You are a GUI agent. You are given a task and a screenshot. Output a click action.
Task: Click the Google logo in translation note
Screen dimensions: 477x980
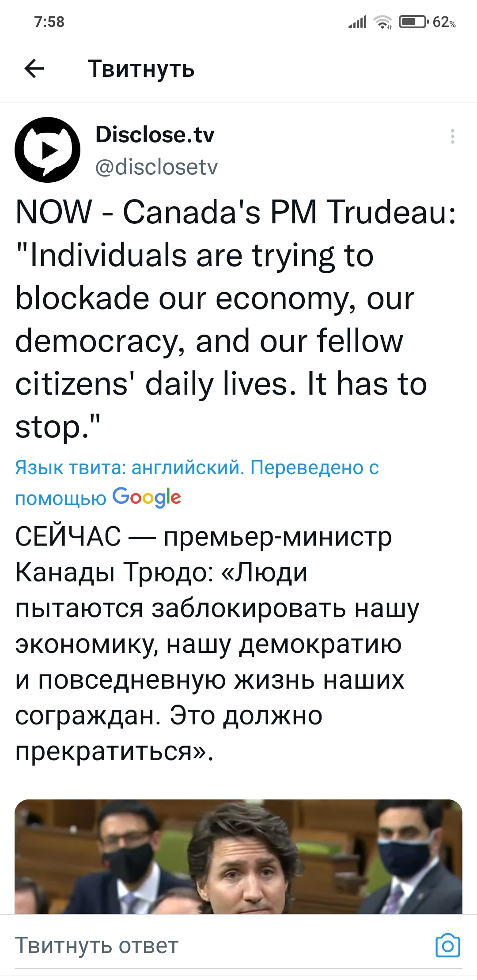[x=147, y=497]
